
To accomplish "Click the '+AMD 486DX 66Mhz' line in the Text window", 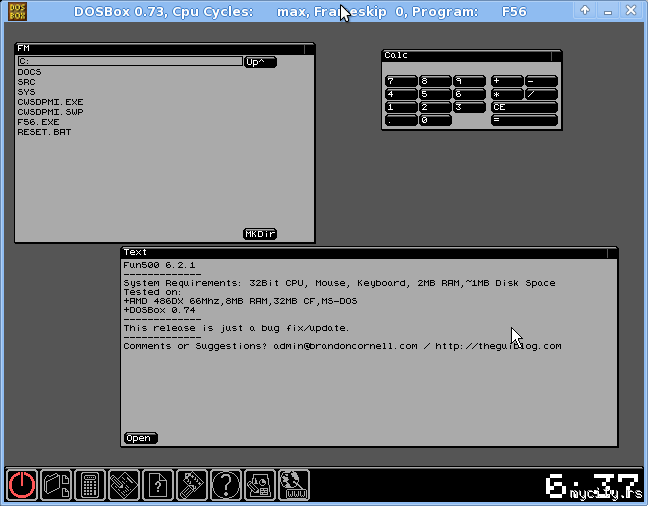I will pyautogui.click(x=240, y=301).
